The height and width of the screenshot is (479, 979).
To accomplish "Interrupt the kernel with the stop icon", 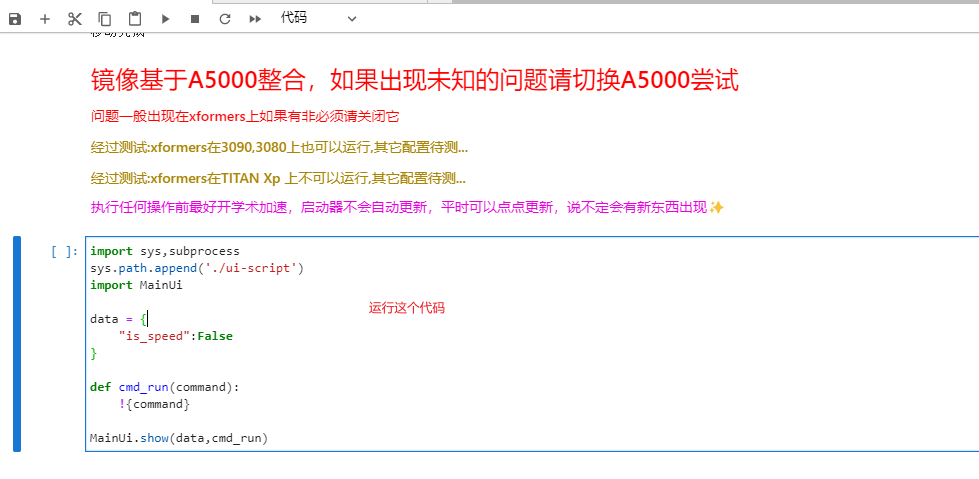I will click(195, 18).
